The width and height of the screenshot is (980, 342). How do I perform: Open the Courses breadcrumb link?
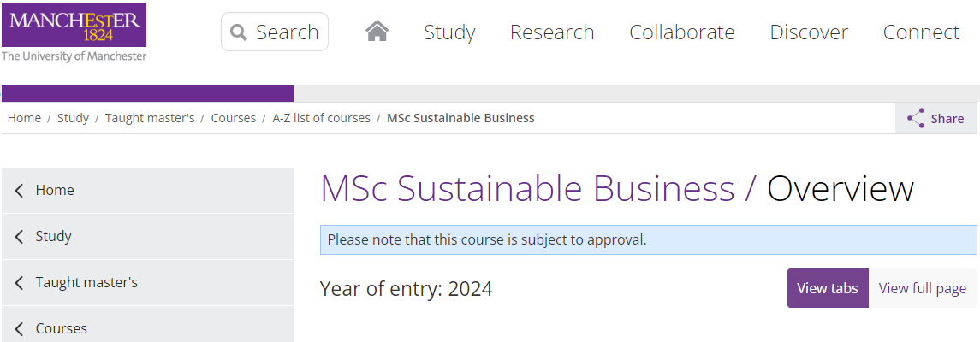coord(233,118)
